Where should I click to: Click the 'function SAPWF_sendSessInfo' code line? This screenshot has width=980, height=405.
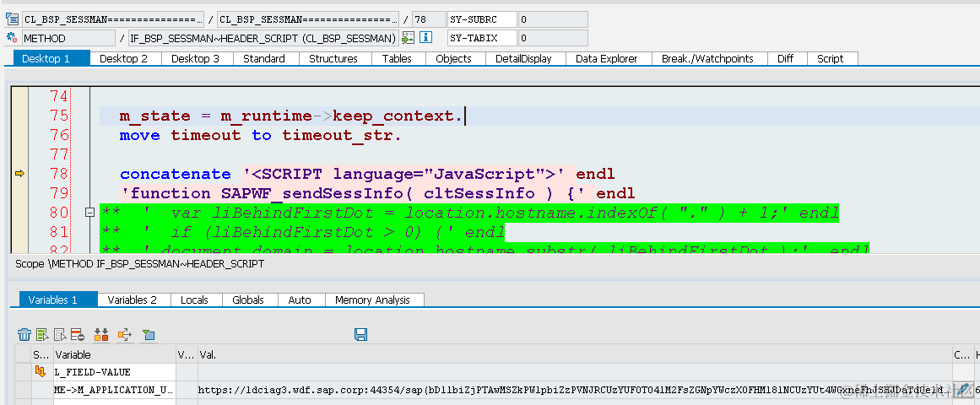[x=377, y=193]
